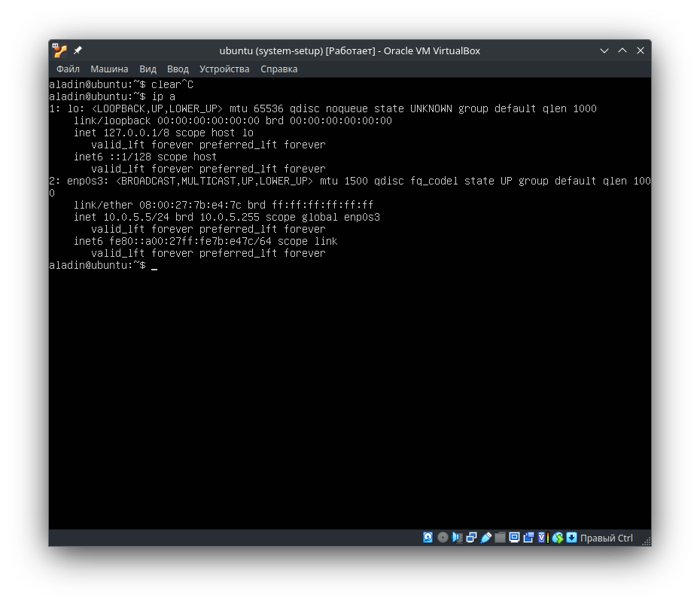Click the display settings status icon
This screenshot has height=604, width=700.
tap(514, 538)
